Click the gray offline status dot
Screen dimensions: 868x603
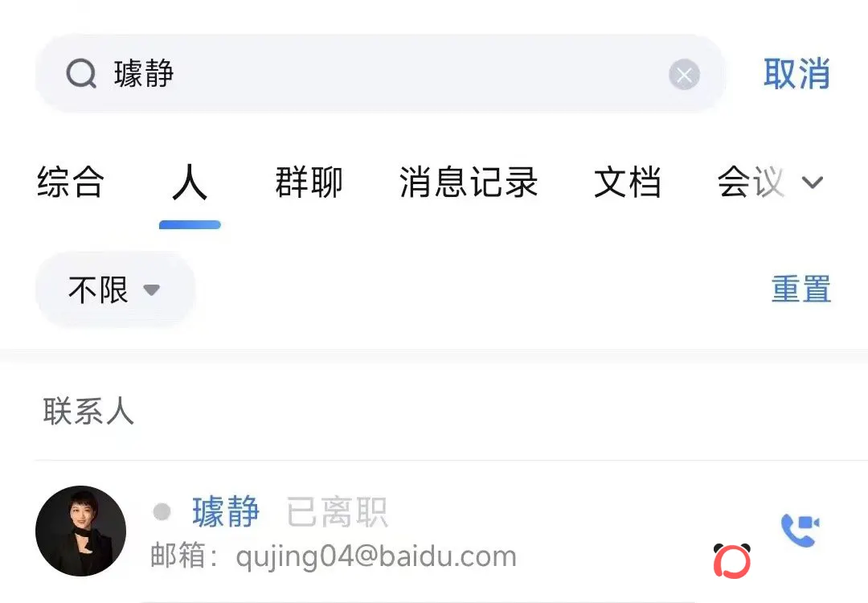(x=162, y=511)
